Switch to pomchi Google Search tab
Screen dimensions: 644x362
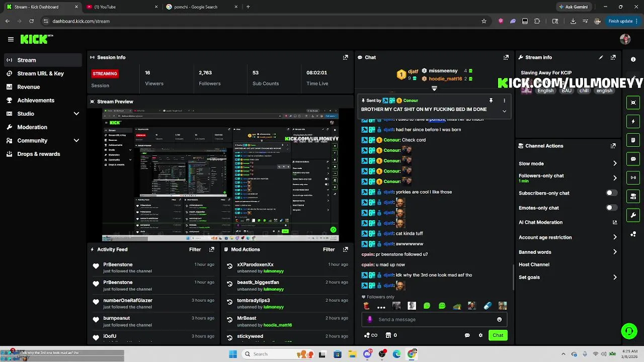coord(201,7)
